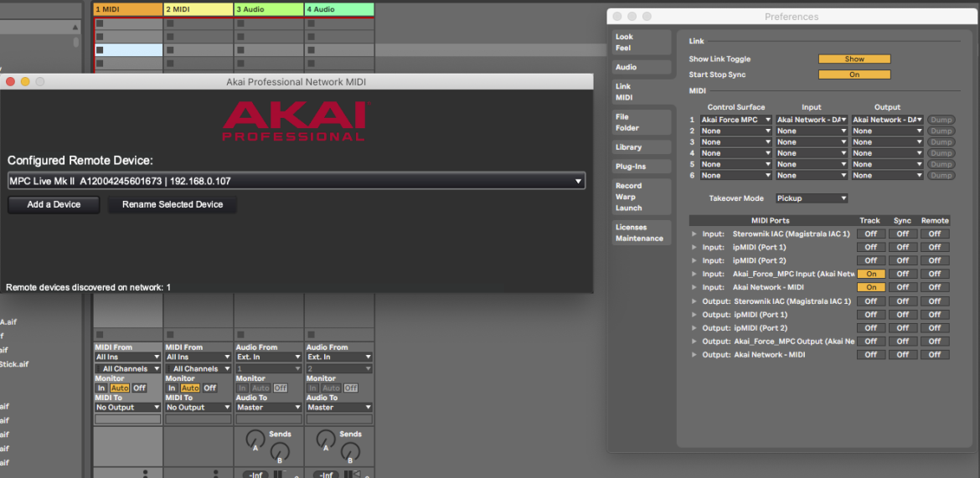980x478 pixels.
Task: Open Input dropdown for control surface 1
Action: (812, 120)
